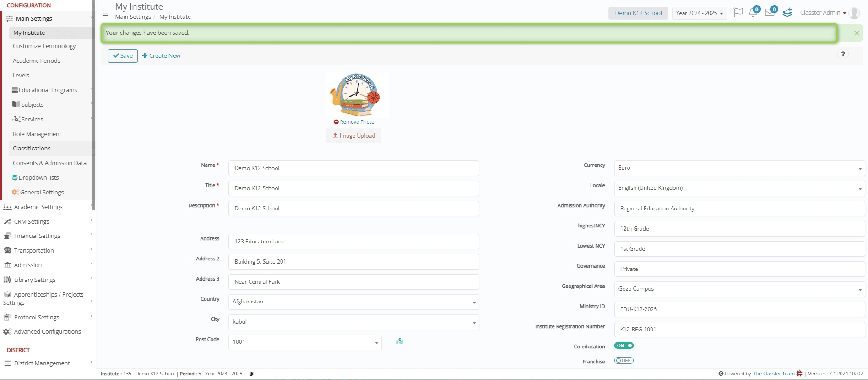Click the Educational Programs icon
The width and height of the screenshot is (868, 380).
(x=15, y=90)
